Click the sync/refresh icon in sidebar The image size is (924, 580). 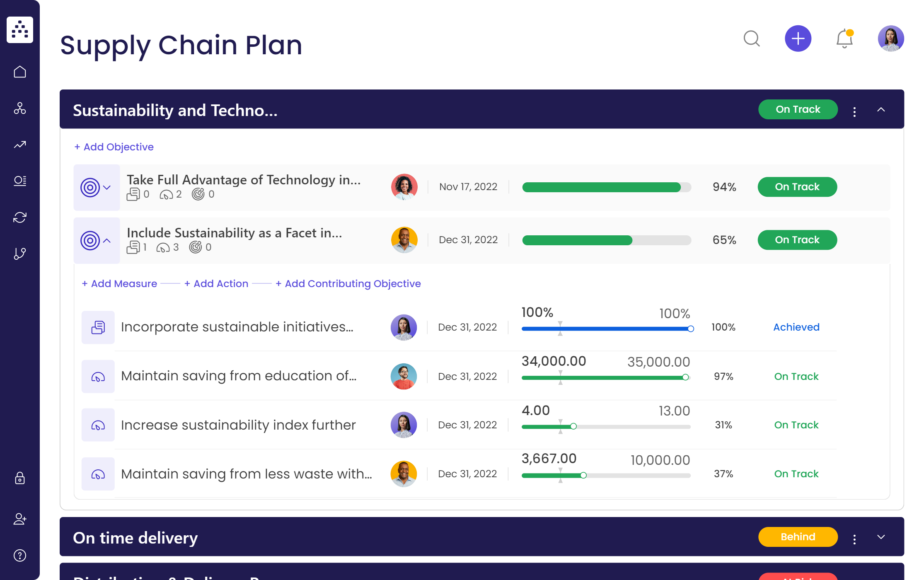pos(19,217)
